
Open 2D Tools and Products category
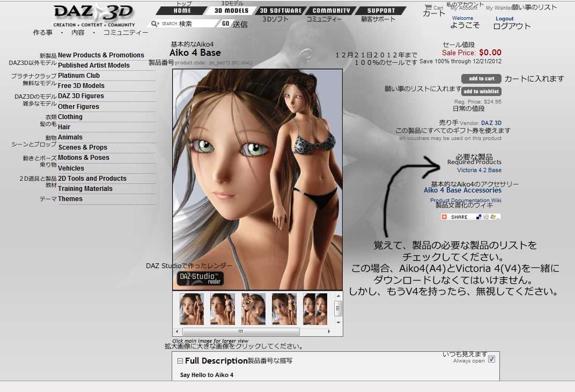point(92,179)
